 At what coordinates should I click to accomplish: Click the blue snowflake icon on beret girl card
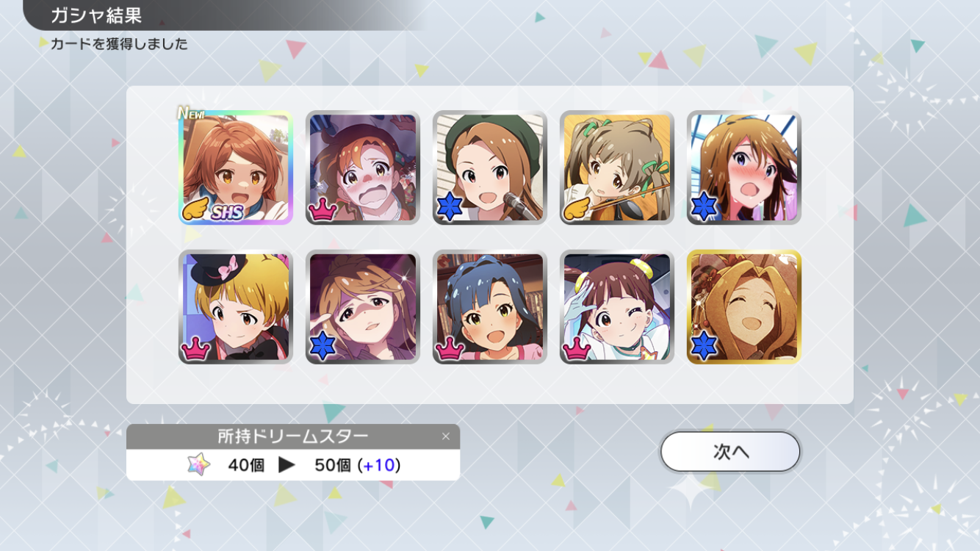point(449,208)
